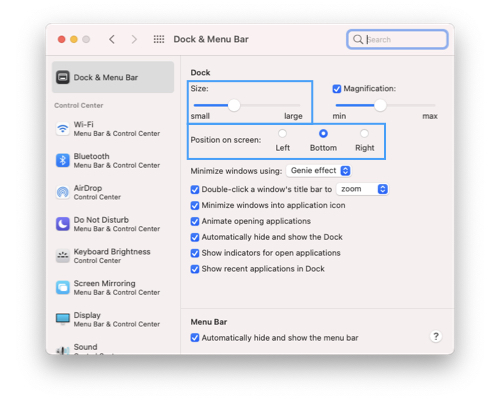
Task: Focus the Search field
Action: click(397, 39)
